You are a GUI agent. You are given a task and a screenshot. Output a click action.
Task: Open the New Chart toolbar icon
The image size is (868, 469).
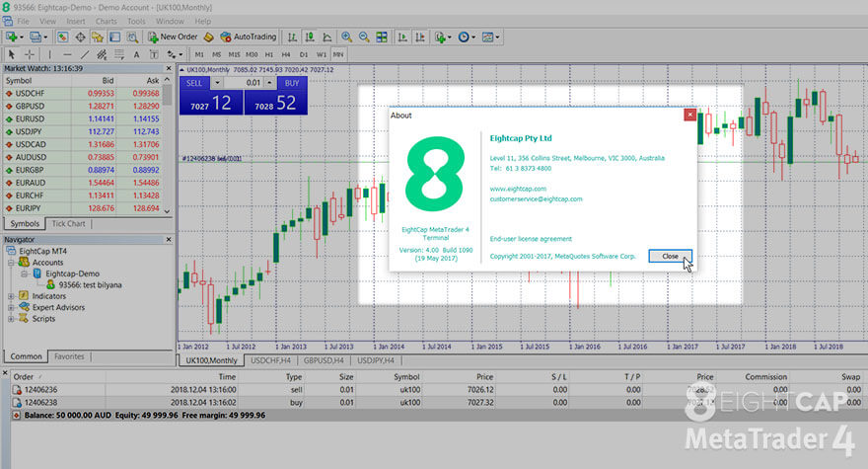[x=11, y=38]
